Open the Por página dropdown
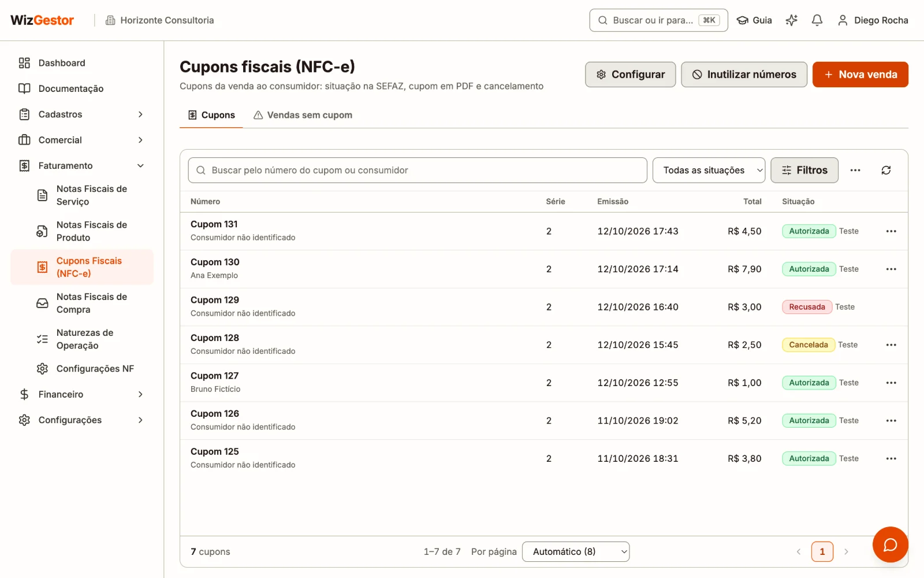This screenshot has width=924, height=578. click(x=576, y=552)
